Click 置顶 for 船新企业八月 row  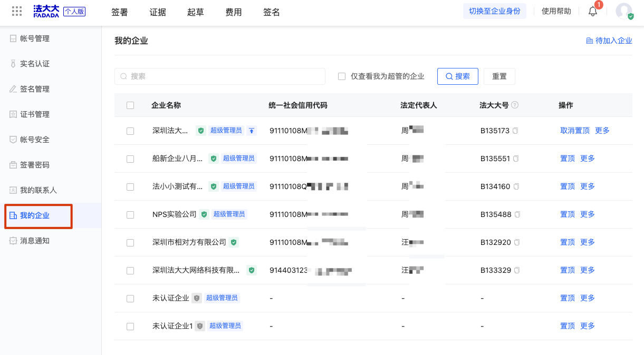coord(568,159)
